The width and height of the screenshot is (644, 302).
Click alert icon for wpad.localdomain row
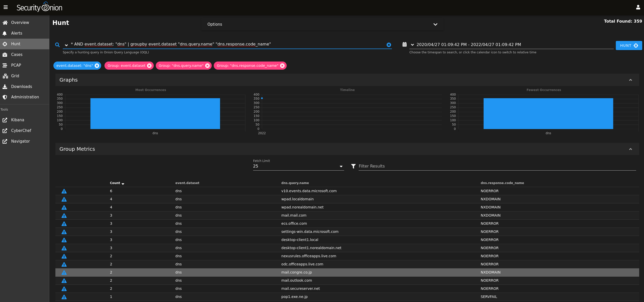coord(64,199)
